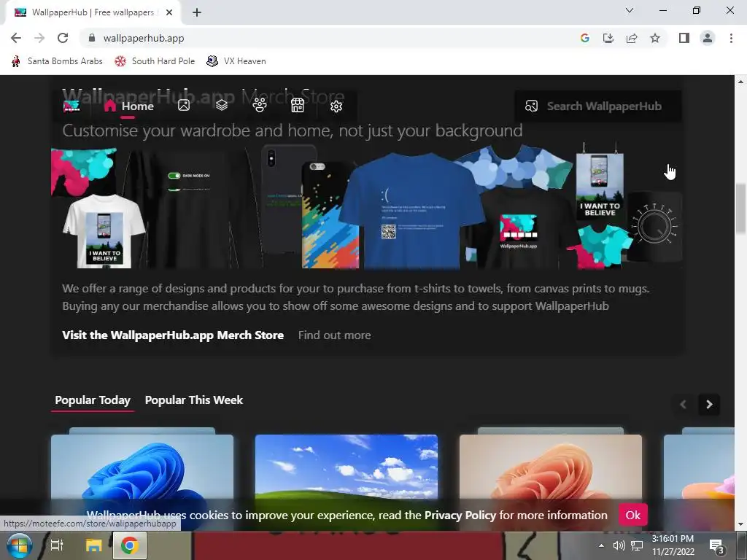Screen dimensions: 747x560
Task: Go to next popular wallpapers arrow
Action: [x=709, y=404]
